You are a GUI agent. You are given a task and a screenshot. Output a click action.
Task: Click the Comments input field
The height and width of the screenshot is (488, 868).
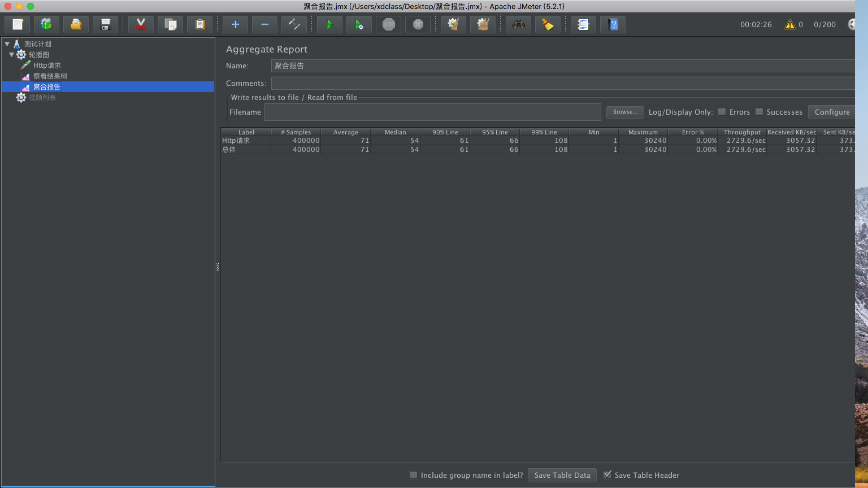563,83
